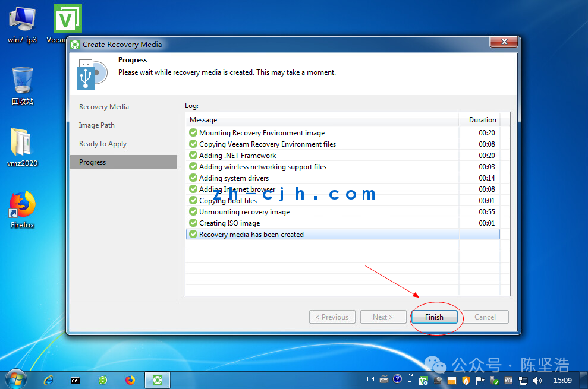Viewport: 588px width, 389px height.
Task: Click the blue help question mark icon
Action: click(x=397, y=379)
